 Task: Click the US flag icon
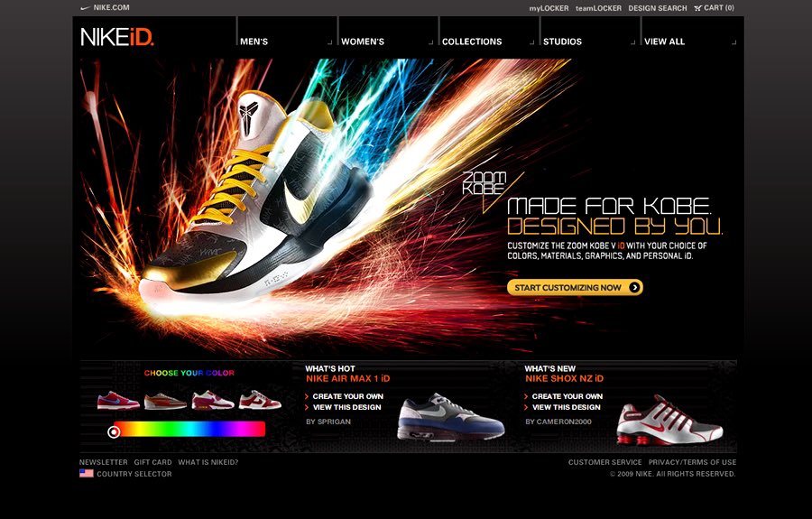pos(87,474)
